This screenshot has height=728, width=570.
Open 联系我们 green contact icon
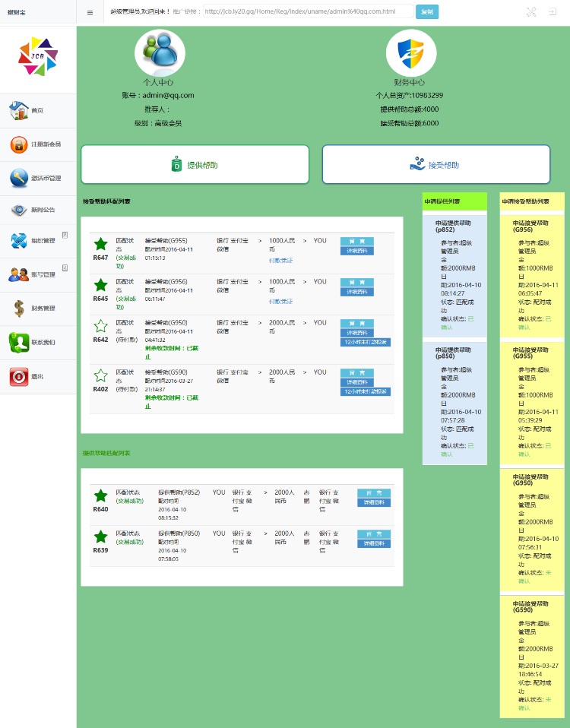coord(19,342)
